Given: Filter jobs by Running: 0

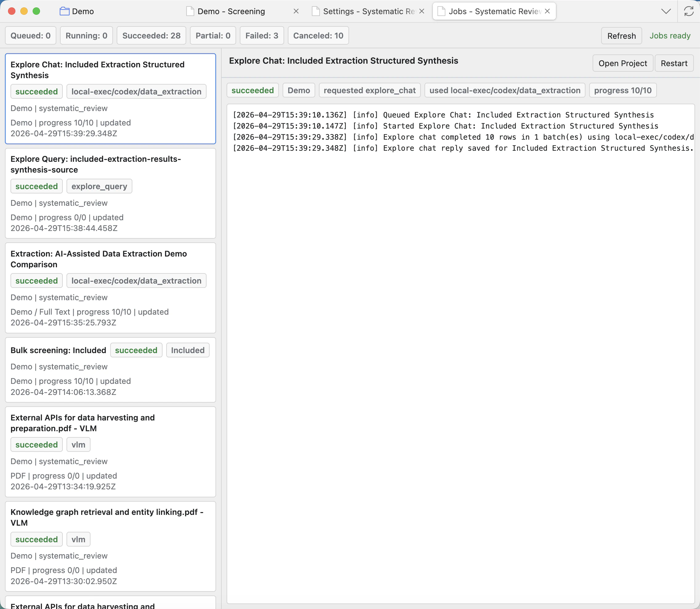Looking at the screenshot, I should (x=86, y=36).
